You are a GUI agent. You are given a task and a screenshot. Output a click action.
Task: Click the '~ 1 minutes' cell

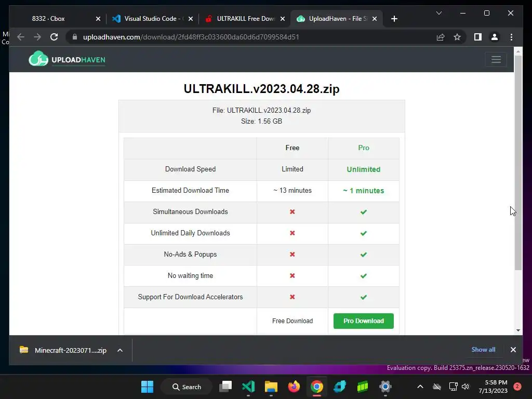tap(363, 191)
